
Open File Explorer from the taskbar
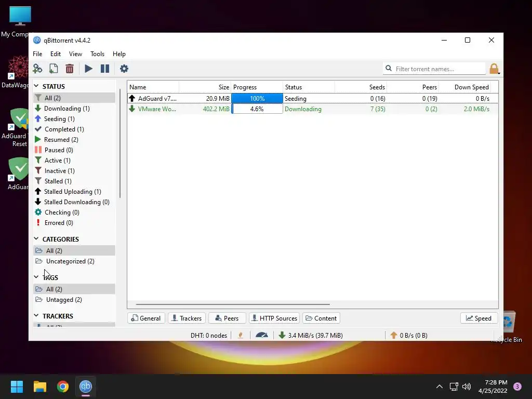click(39, 387)
